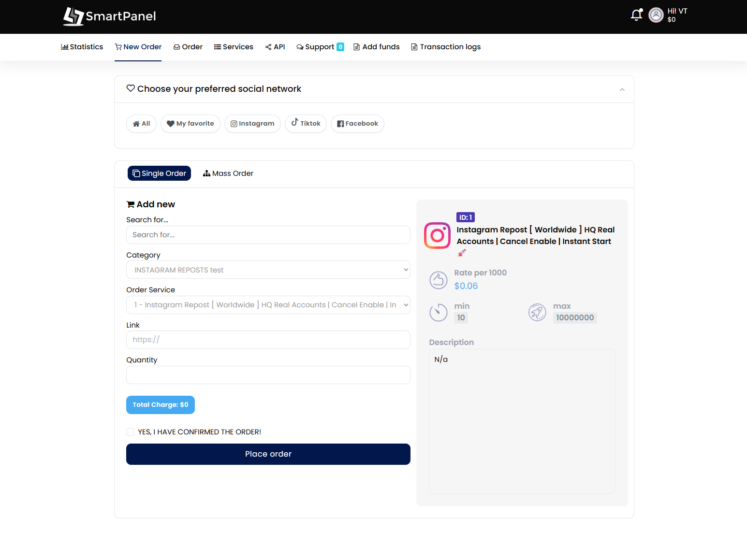This screenshot has height=560, width=747.
Task: Check the order confirmation checkbox
Action: tap(130, 432)
